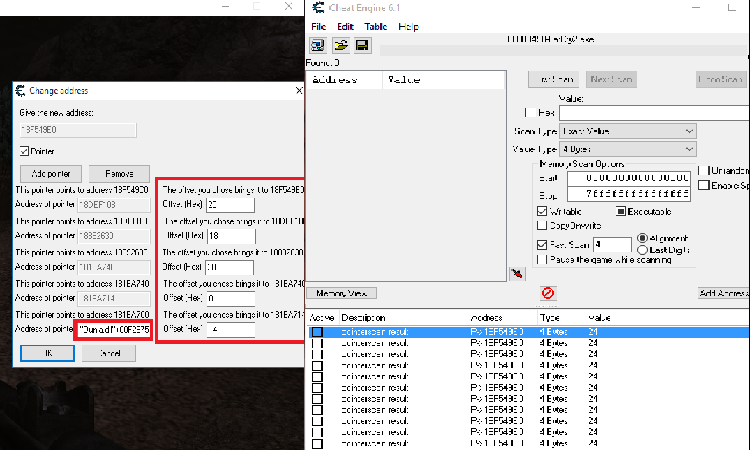Click the Value column header in address list
The width and height of the screenshot is (750, 450).
tap(599, 318)
